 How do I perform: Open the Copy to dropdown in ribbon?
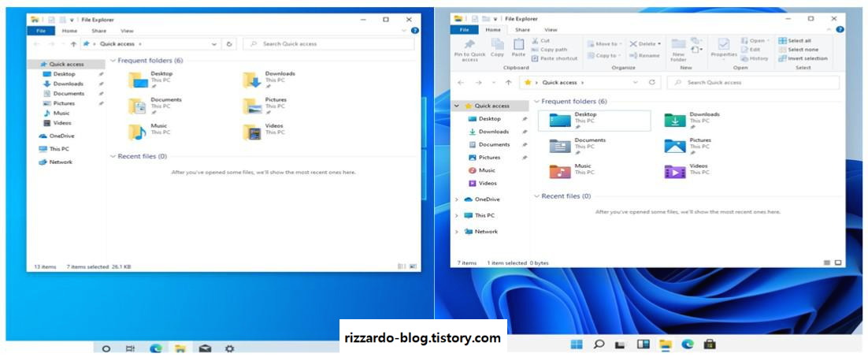point(604,55)
